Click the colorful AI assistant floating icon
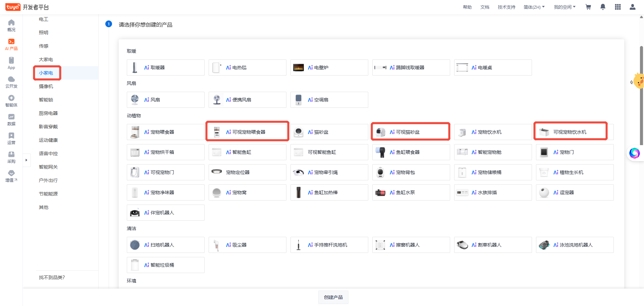 coord(634,153)
